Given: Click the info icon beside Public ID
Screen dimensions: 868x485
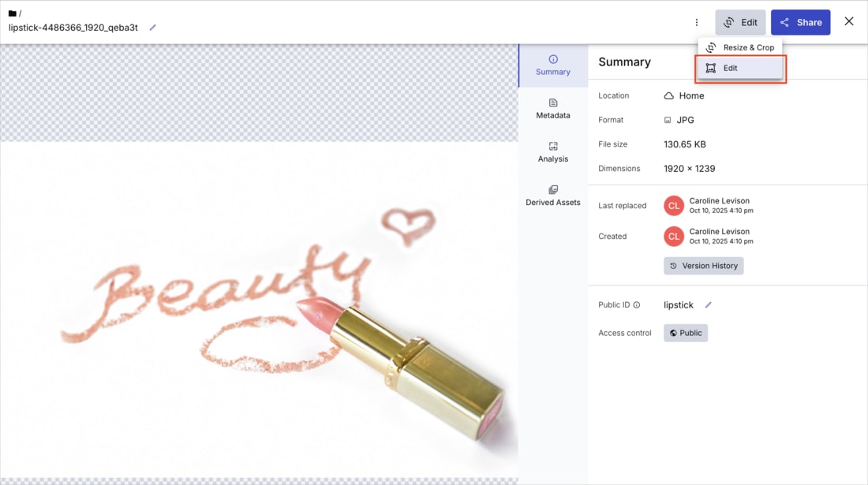Looking at the screenshot, I should pyautogui.click(x=637, y=305).
